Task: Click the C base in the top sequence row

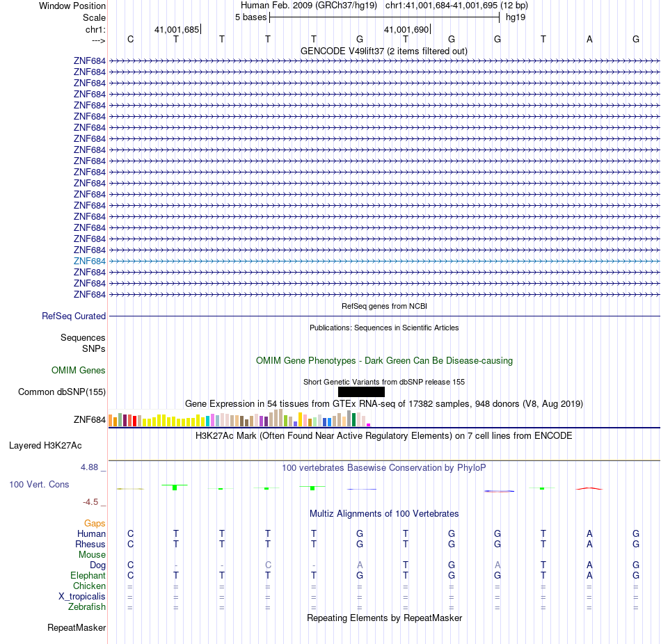Action: click(x=130, y=39)
